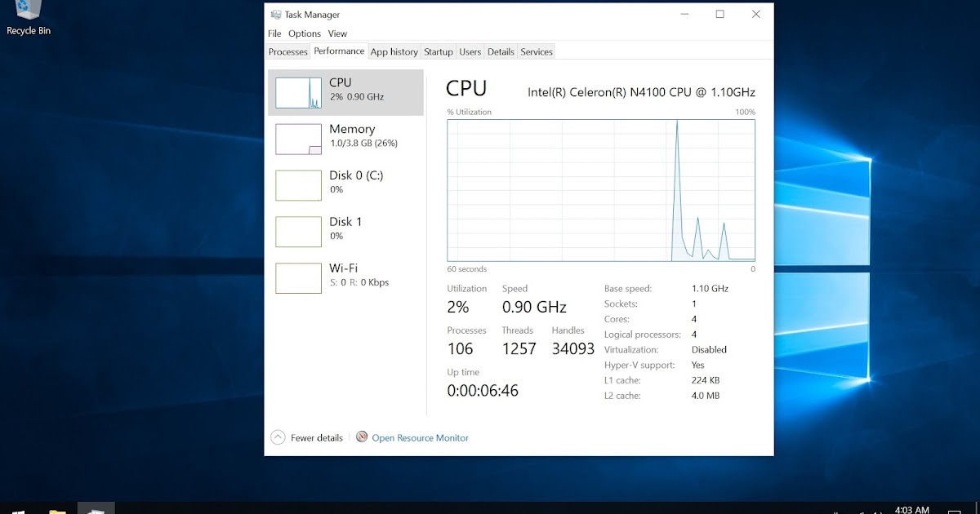
Task: Click the CPU label in sidebar
Action: point(341,82)
